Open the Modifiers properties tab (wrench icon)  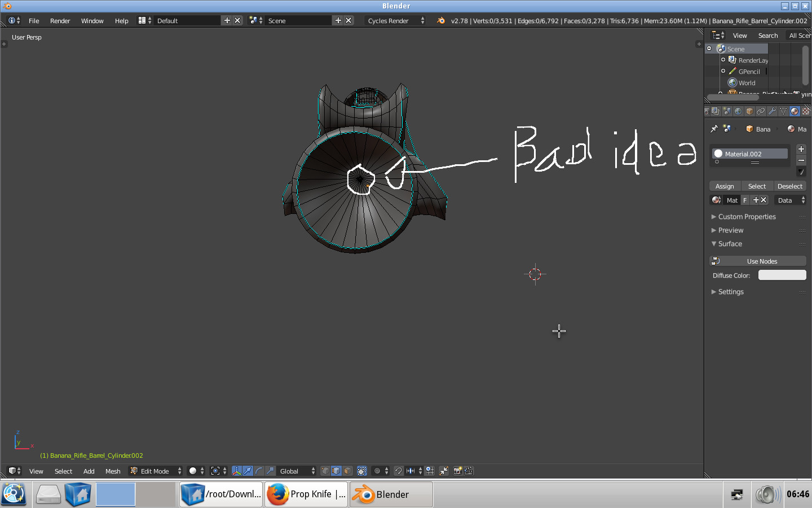[x=772, y=111]
